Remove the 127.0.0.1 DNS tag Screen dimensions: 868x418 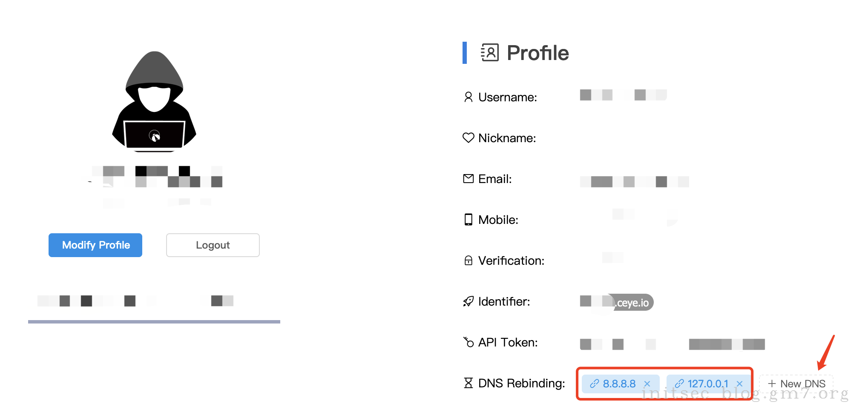coord(740,384)
